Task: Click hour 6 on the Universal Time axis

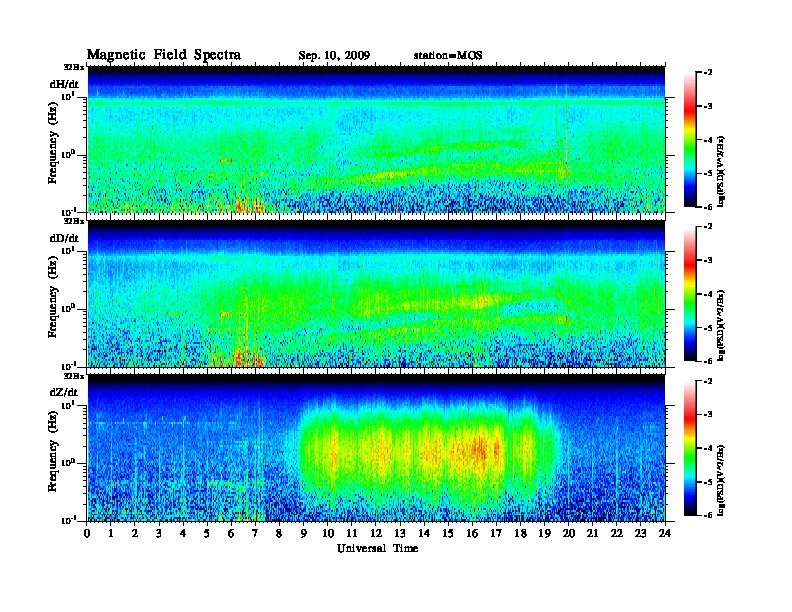Action: tap(231, 533)
